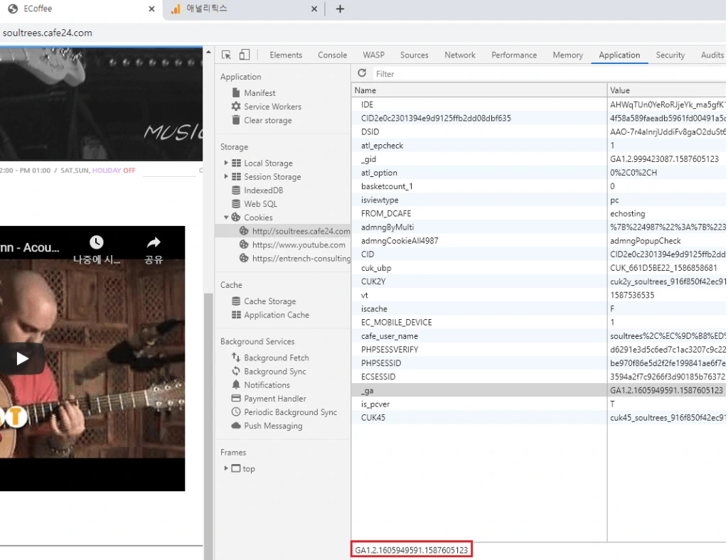
Task: Click the scroll up arrow of page
Action: 208,52
